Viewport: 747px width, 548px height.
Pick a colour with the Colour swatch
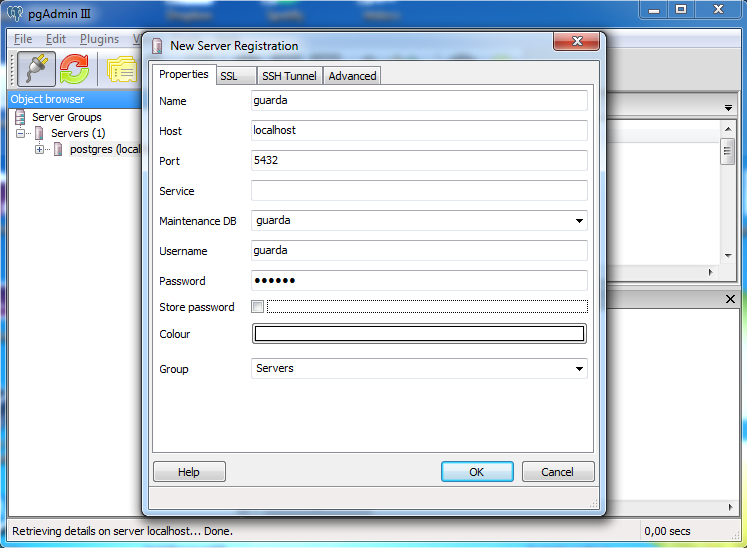pyautogui.click(x=419, y=334)
